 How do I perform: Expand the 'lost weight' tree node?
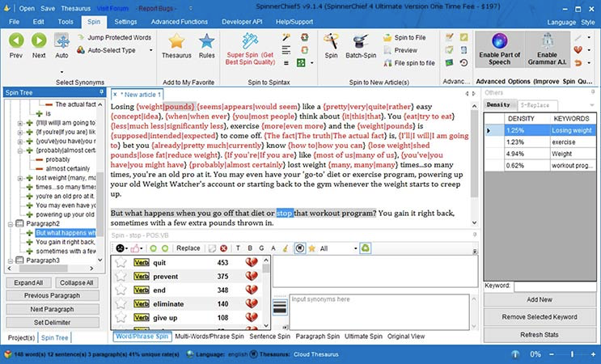tap(20, 178)
